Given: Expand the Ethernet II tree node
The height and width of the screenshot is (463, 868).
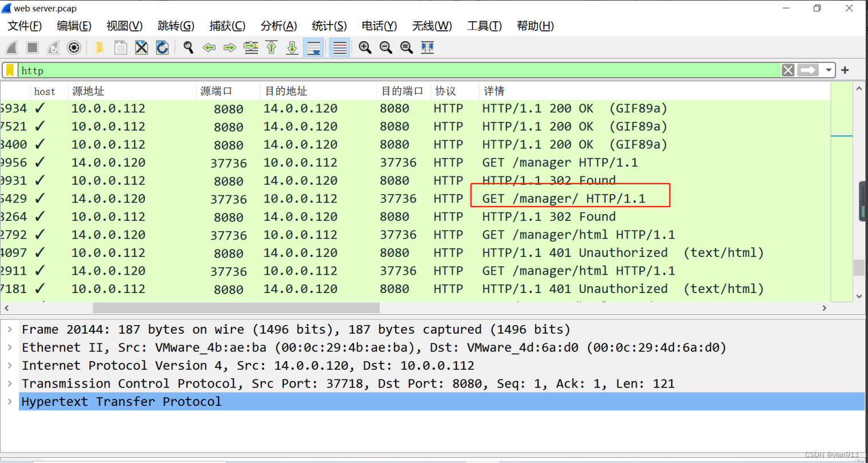Looking at the screenshot, I should point(10,347).
